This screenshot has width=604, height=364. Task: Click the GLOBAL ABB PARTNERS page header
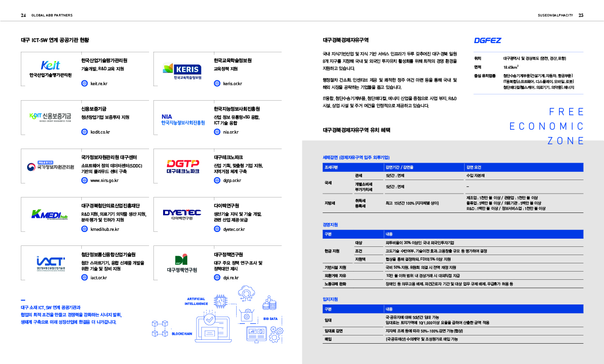click(x=52, y=15)
